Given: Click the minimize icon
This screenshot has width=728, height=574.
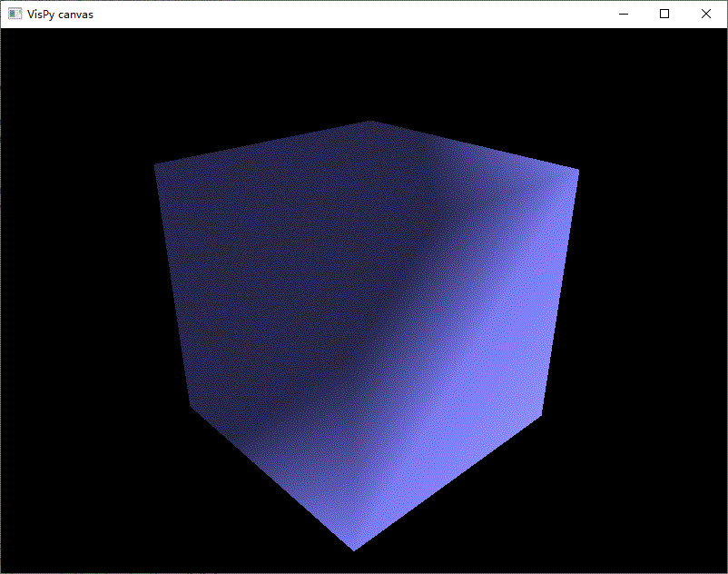Looking at the screenshot, I should point(623,14).
